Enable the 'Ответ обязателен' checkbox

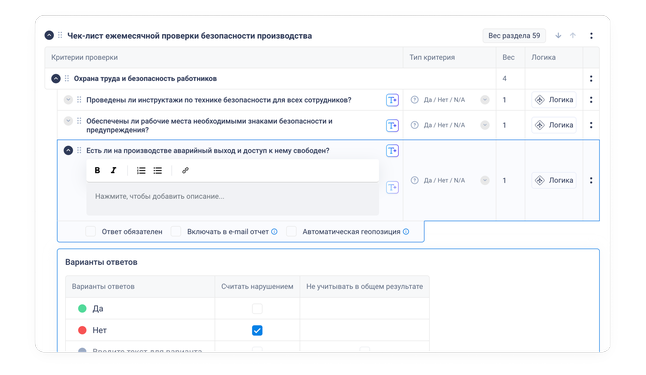pos(91,232)
